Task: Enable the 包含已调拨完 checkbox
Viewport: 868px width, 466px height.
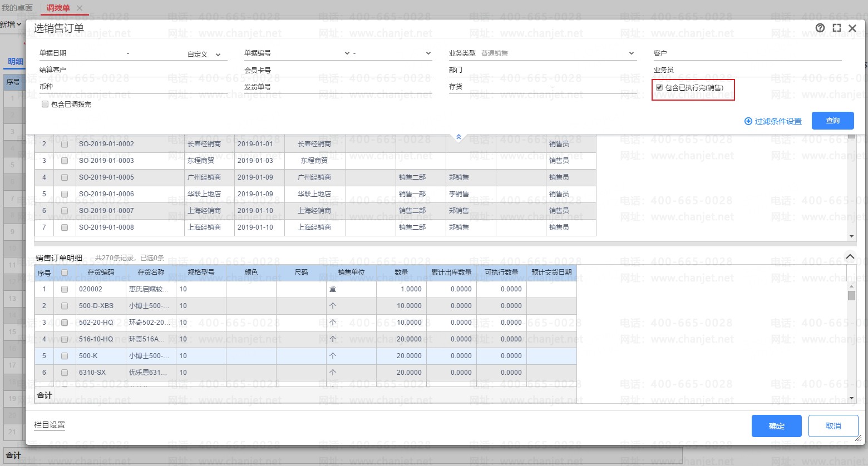Action: pos(45,104)
